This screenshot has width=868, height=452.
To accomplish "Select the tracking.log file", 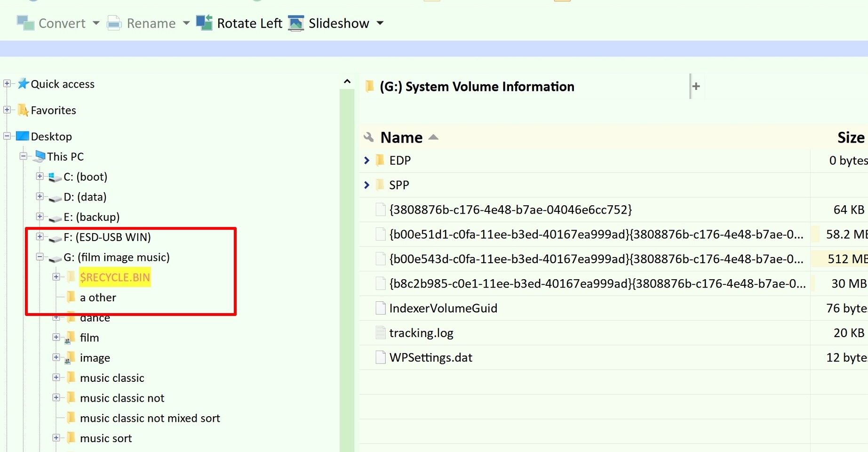I will 421,333.
